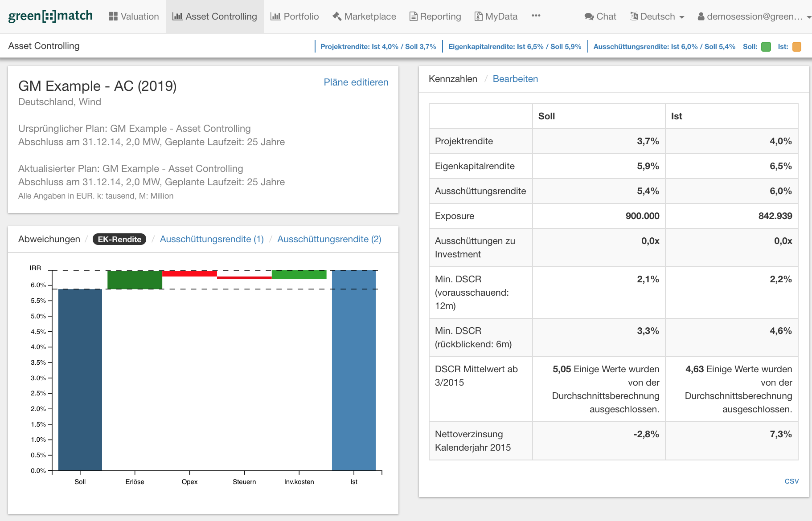The image size is (812, 521).
Task: Click the orange Ist color swatch
Action: click(x=797, y=47)
